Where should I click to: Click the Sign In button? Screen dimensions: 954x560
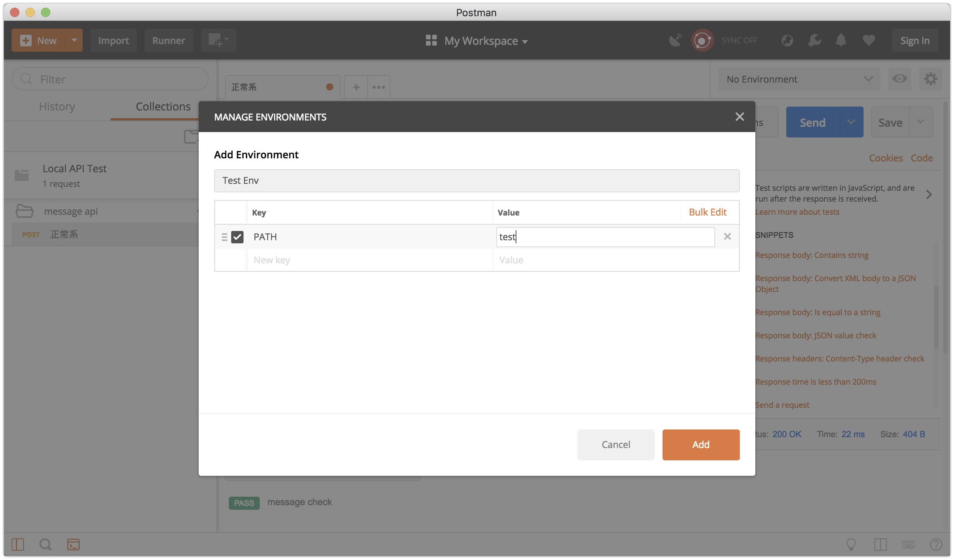pyautogui.click(x=915, y=40)
